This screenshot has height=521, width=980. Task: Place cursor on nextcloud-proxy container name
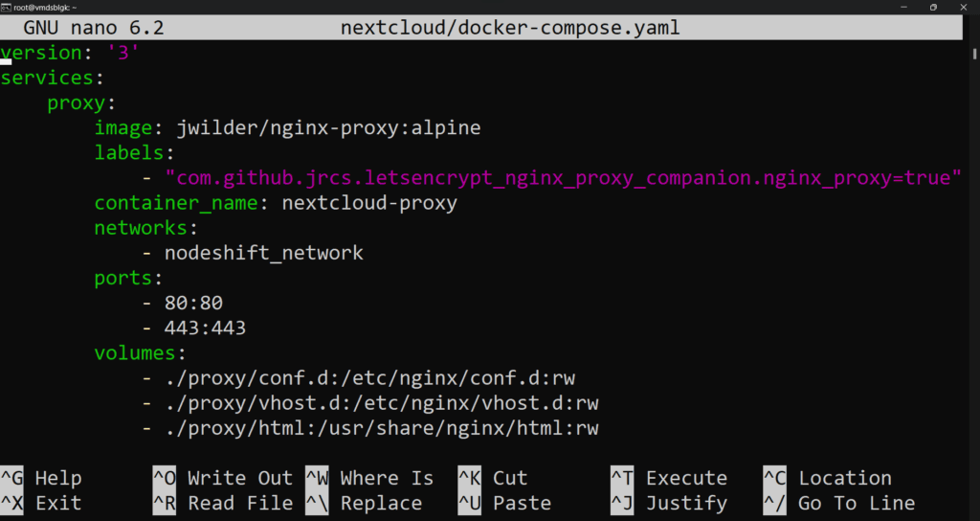tap(369, 203)
